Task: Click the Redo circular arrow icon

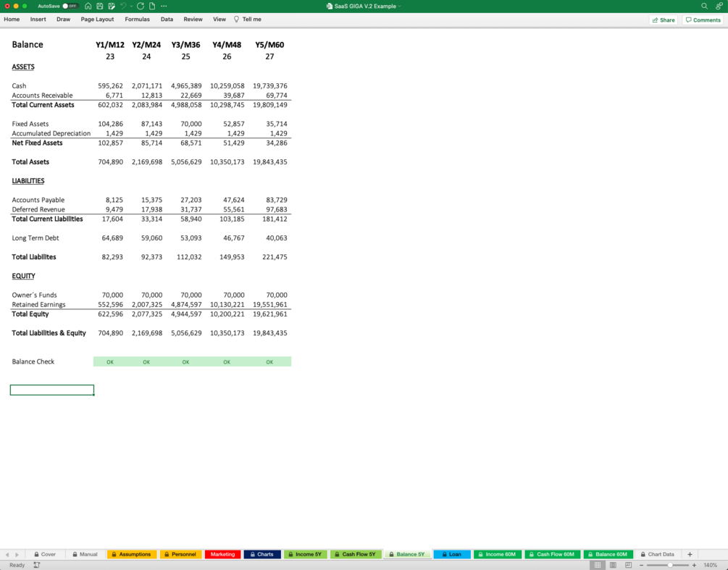Action: coord(141,6)
